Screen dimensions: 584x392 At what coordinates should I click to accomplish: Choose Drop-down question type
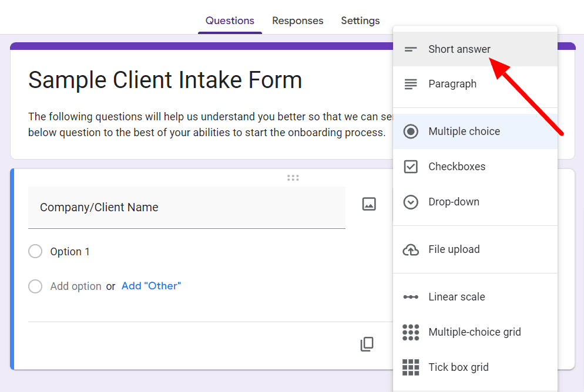(x=475, y=202)
